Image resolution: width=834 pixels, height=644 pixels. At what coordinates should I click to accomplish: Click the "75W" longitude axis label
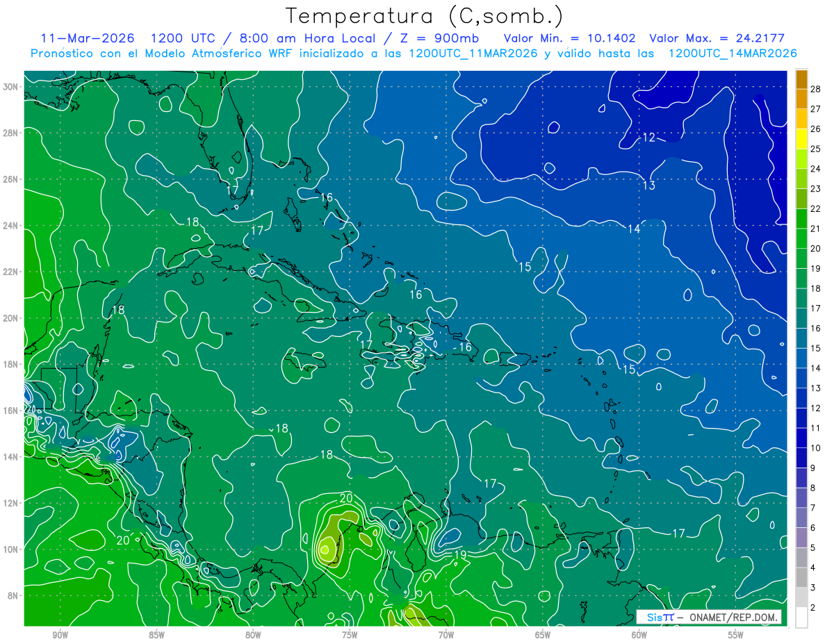(x=350, y=635)
